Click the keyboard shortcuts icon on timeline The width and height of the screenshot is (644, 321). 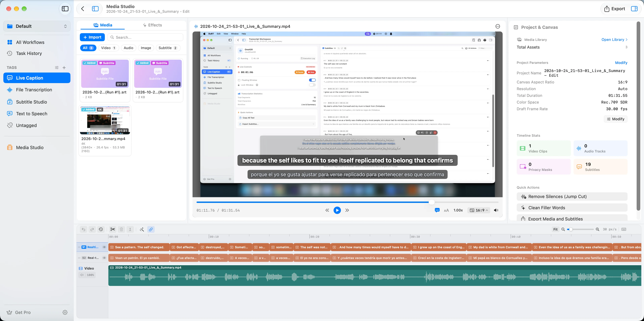[624, 229]
